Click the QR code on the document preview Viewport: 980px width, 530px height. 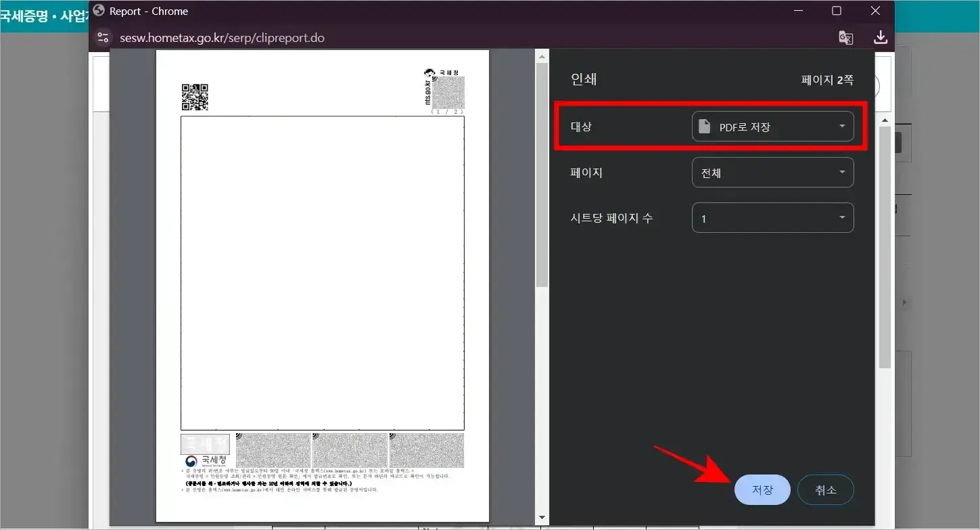195,96
